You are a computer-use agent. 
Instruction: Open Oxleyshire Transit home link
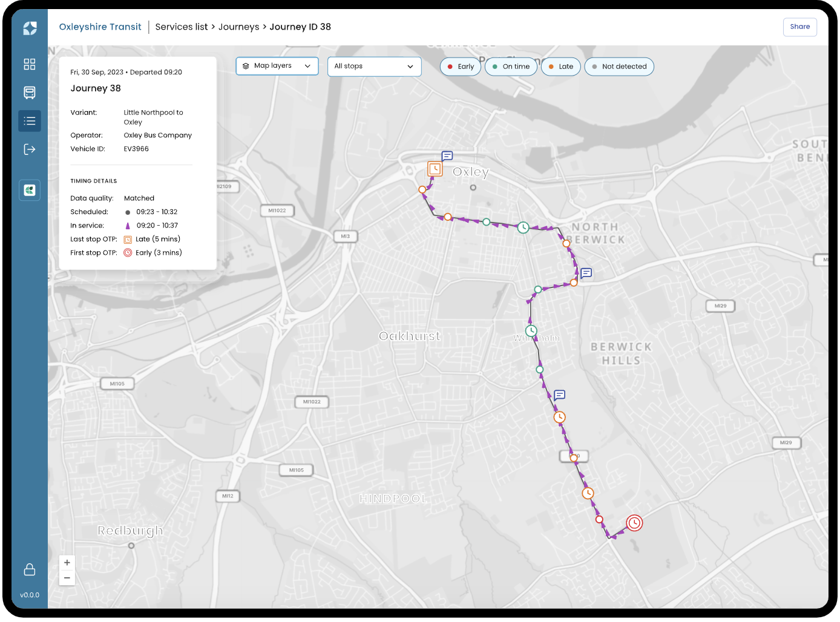click(100, 27)
